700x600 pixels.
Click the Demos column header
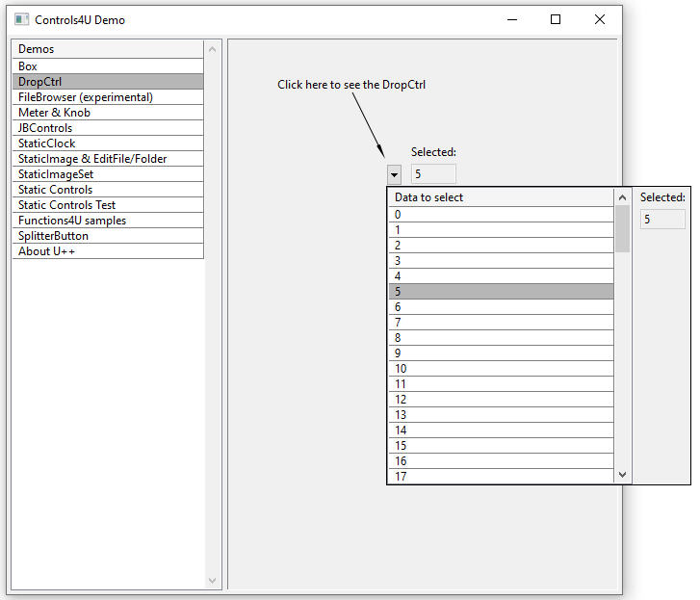click(x=108, y=49)
